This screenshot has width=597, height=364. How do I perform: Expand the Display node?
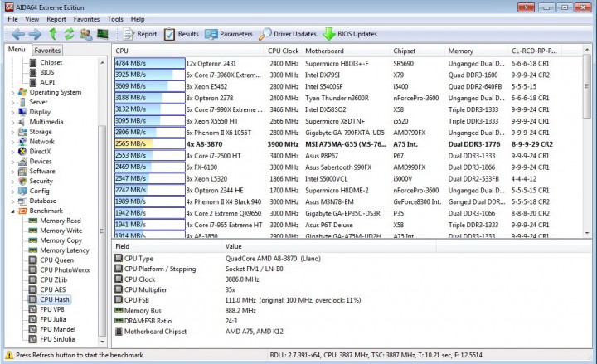click(x=12, y=112)
